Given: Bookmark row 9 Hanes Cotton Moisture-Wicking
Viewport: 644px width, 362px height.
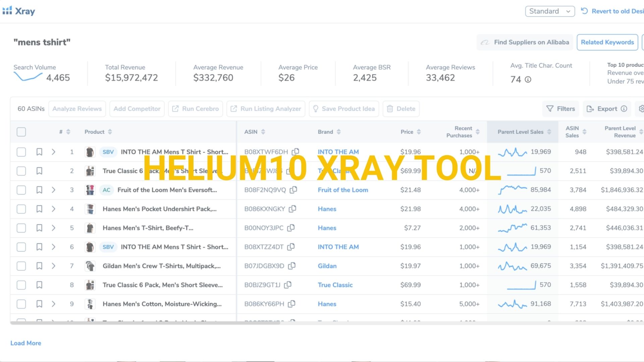Looking at the screenshot, I should point(39,304).
